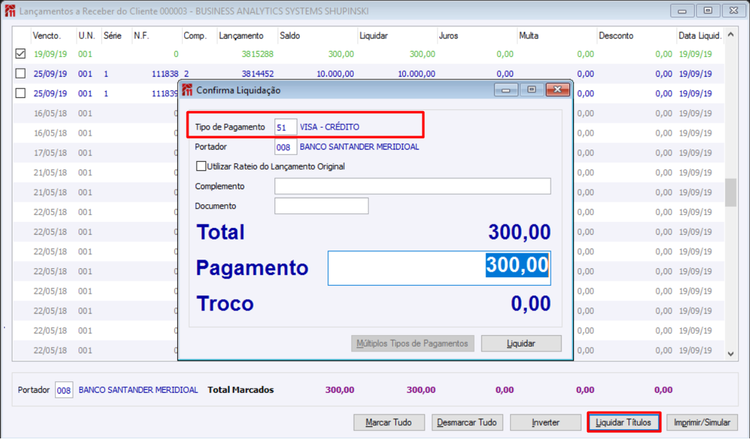Screen dimensions: 750x439
Task: Check the row with lançamento 3814452
Action: pyautogui.click(x=20, y=74)
